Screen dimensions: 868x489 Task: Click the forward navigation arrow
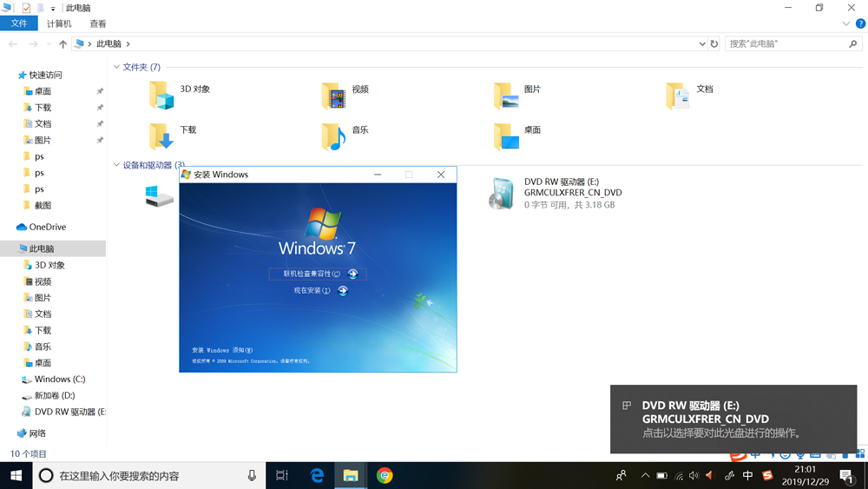(33, 43)
